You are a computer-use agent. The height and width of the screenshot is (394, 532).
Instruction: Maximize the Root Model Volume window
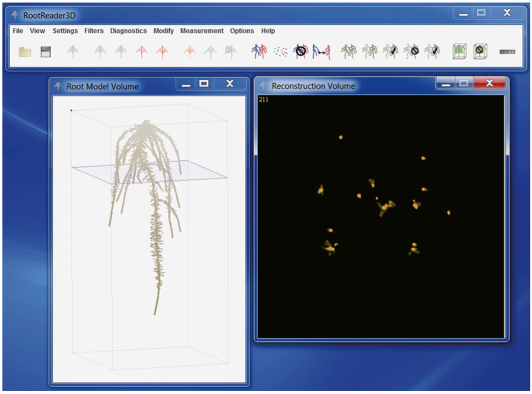pos(204,84)
